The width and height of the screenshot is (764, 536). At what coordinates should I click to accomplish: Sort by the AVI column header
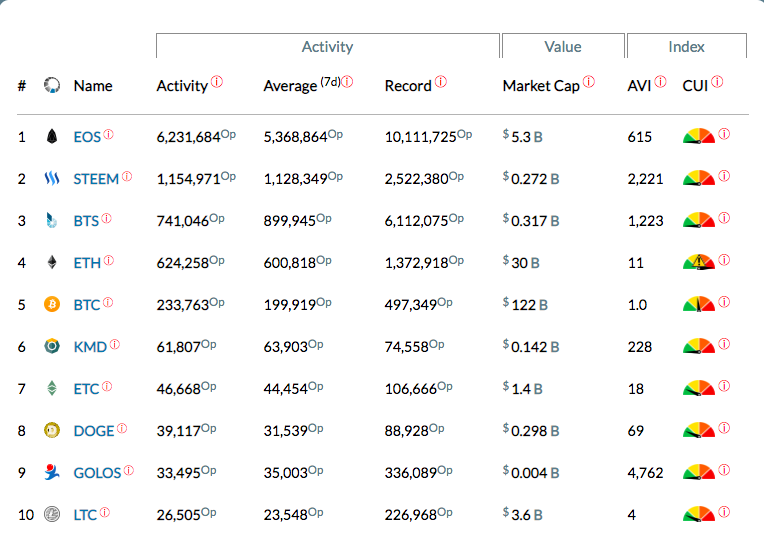pyautogui.click(x=639, y=86)
